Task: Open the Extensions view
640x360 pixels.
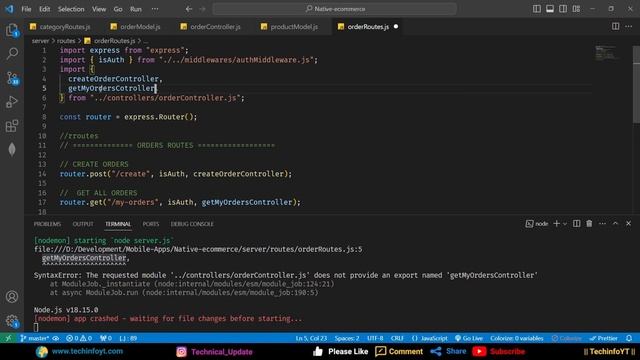Action: tap(12, 126)
